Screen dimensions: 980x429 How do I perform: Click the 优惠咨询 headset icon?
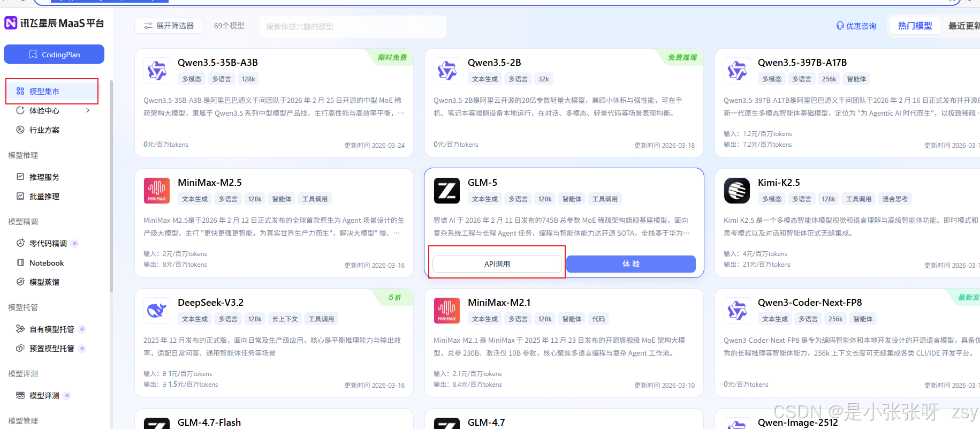(x=840, y=26)
